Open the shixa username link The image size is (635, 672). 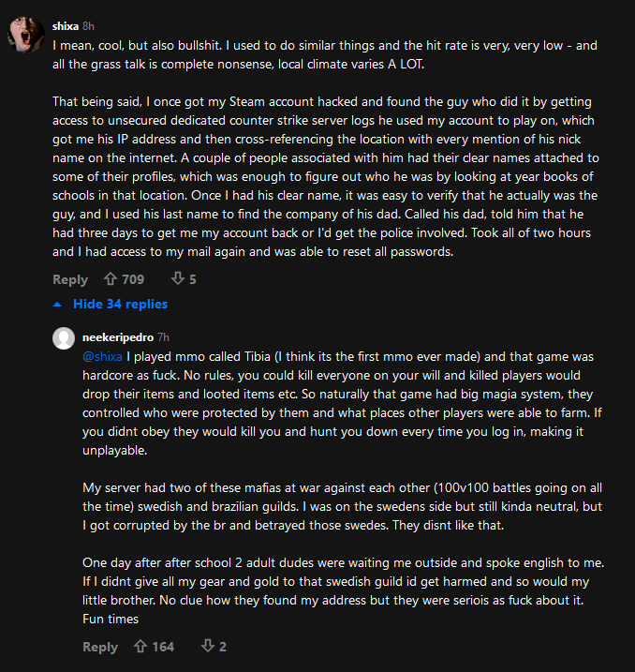pos(65,26)
